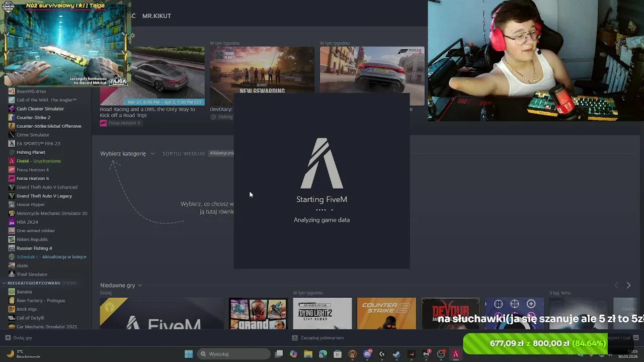Screen dimensions: 644x362
Task: Open Discord from the taskbar
Action: [x=367, y=354]
